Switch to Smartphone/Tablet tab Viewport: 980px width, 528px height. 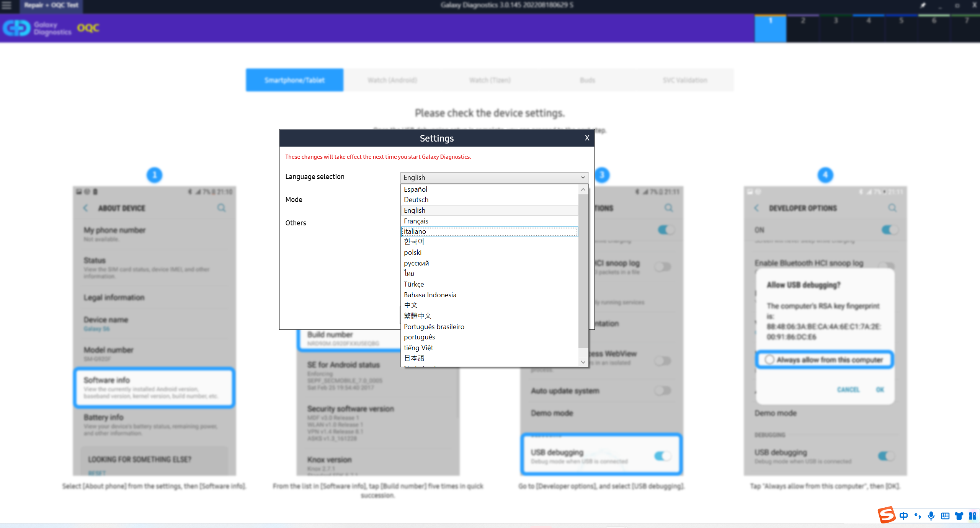tap(294, 80)
